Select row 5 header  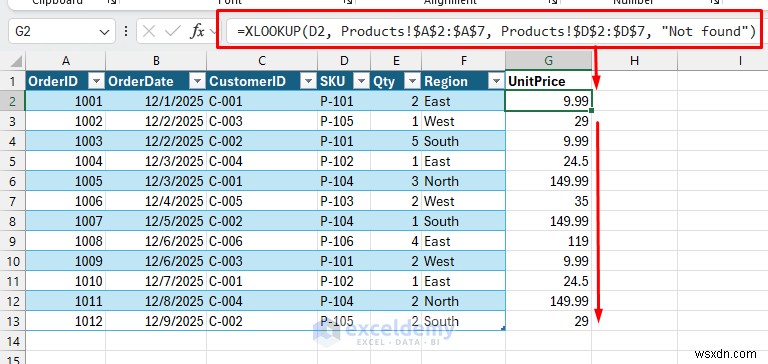click(x=13, y=161)
